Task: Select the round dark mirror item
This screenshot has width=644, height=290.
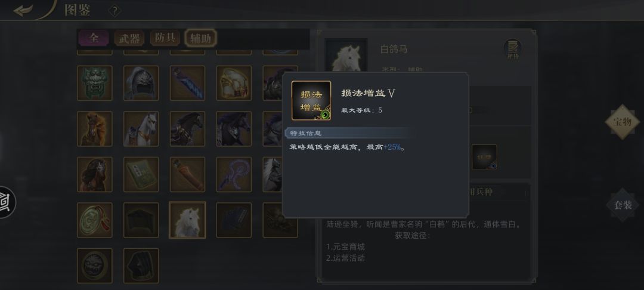Action: [94, 266]
